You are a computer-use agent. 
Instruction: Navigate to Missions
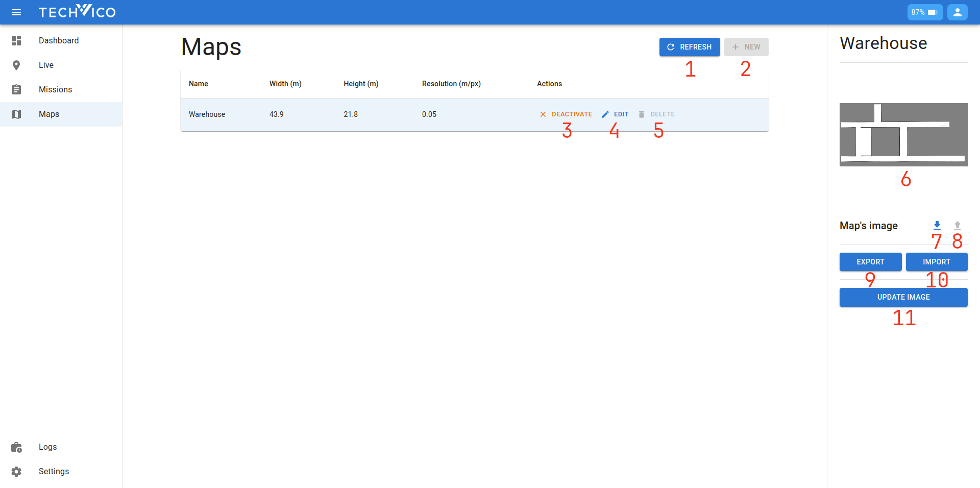point(61,90)
